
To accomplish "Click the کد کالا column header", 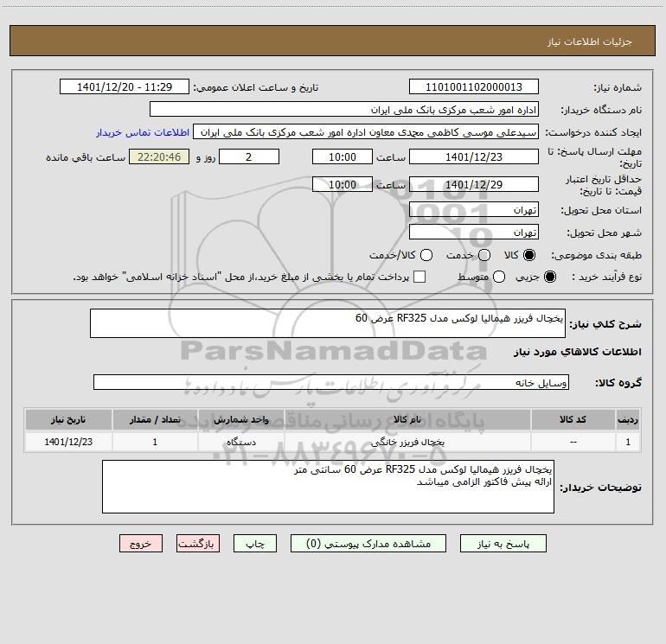I will tap(573, 419).
